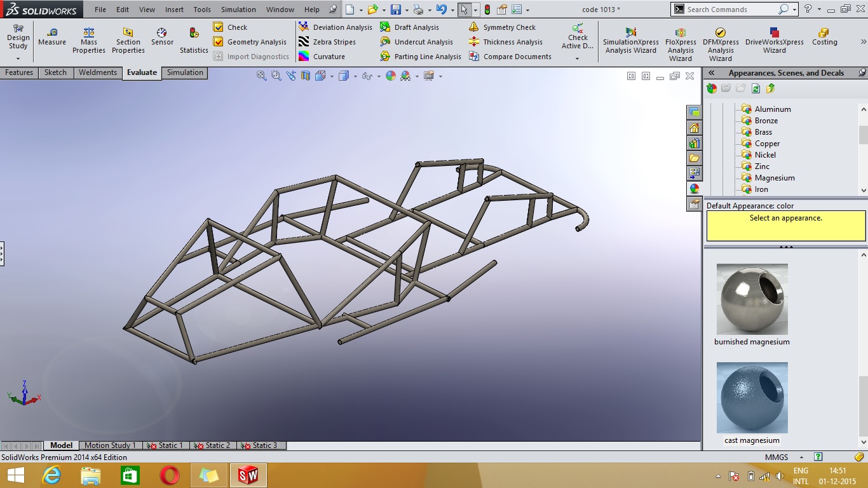Click the Search Commands input field
Viewport: 868px width, 488px height.
pyautogui.click(x=731, y=10)
